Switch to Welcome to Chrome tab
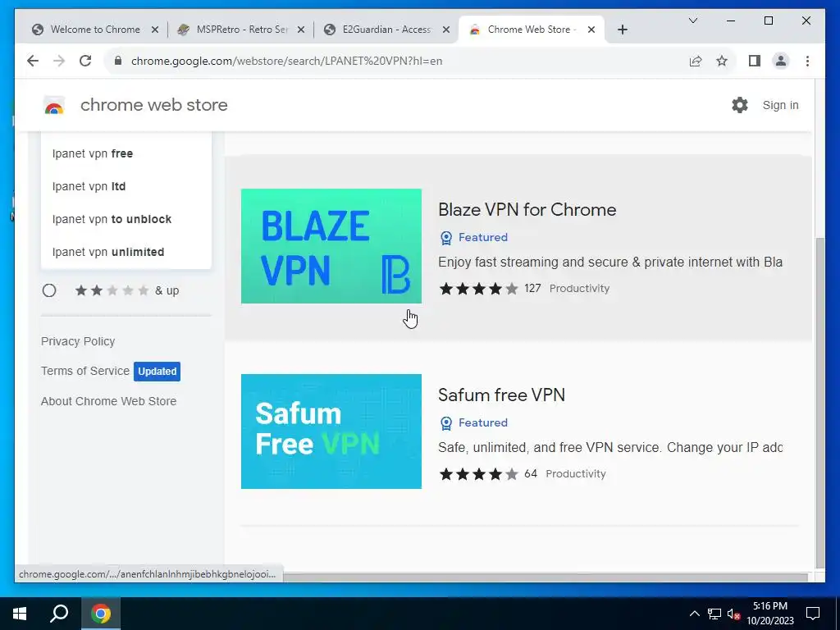 point(95,30)
